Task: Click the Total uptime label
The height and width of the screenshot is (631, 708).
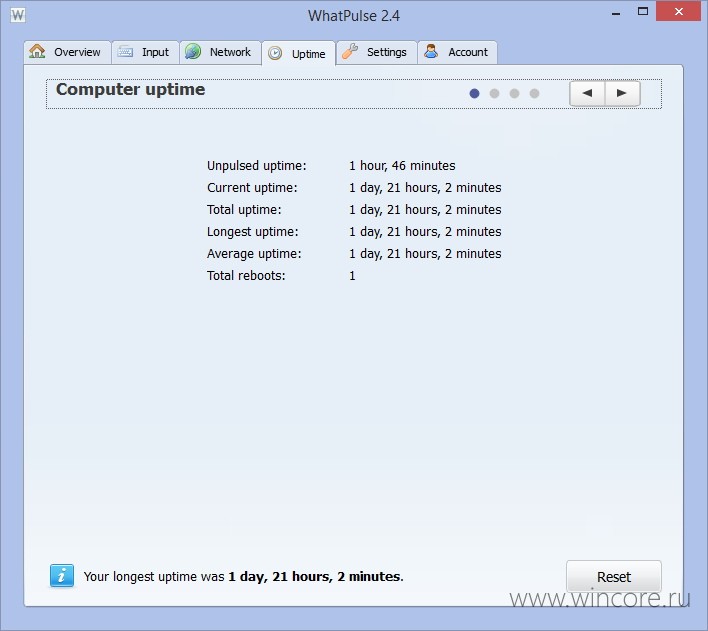Action: [x=244, y=210]
